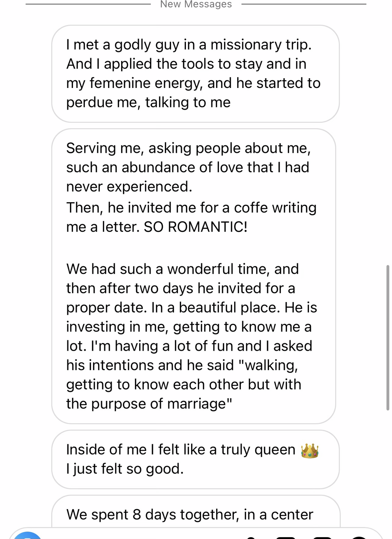Viewport: 392px width, 539px height.
Task: Tap 'Then, he invited me for a coffe' line
Action: tap(191, 208)
